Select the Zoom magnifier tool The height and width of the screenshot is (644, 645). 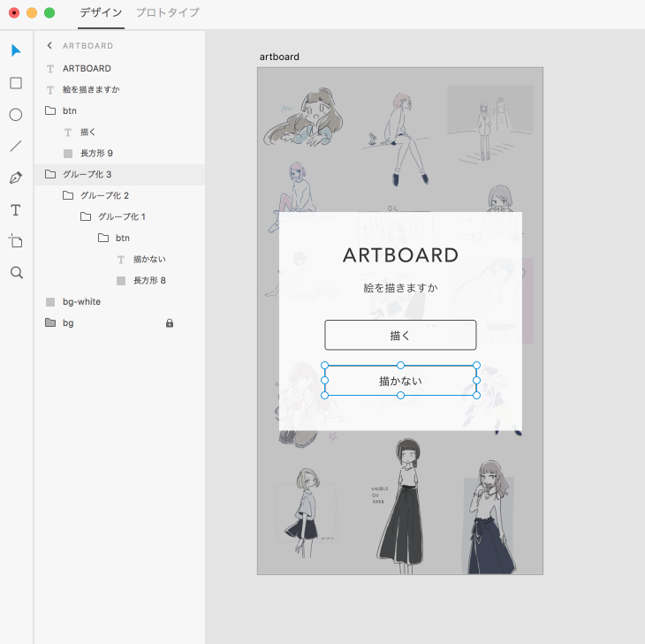(17, 273)
